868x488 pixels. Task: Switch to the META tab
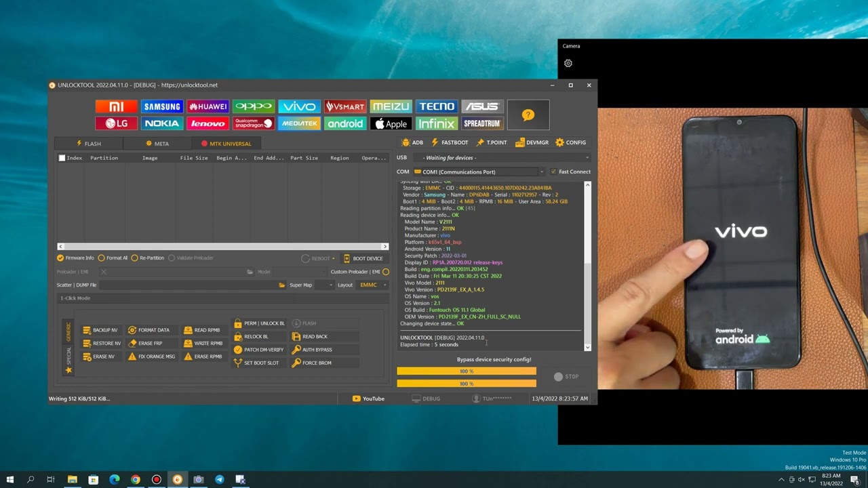pyautogui.click(x=157, y=144)
